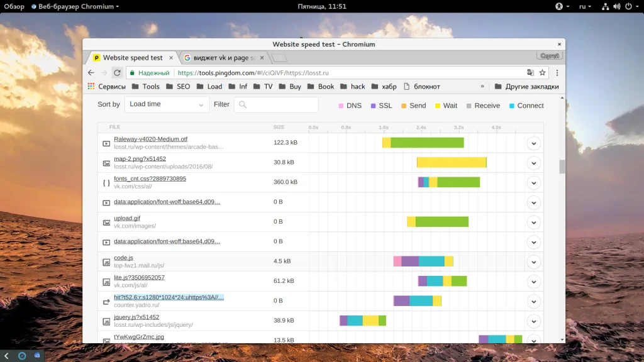Expand details for code.js row
The width and height of the screenshot is (644, 362).
[533, 261]
